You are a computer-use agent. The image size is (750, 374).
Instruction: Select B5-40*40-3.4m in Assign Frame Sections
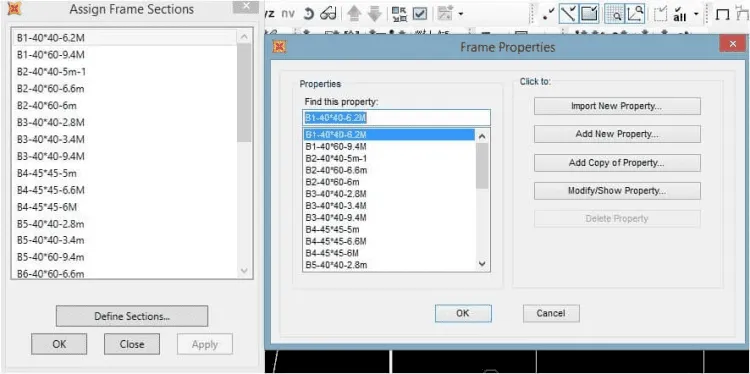point(124,240)
